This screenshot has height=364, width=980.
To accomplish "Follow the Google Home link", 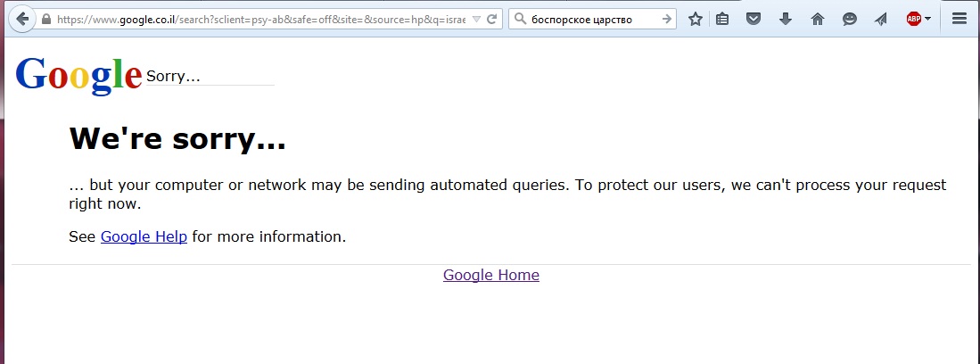I will point(490,275).
